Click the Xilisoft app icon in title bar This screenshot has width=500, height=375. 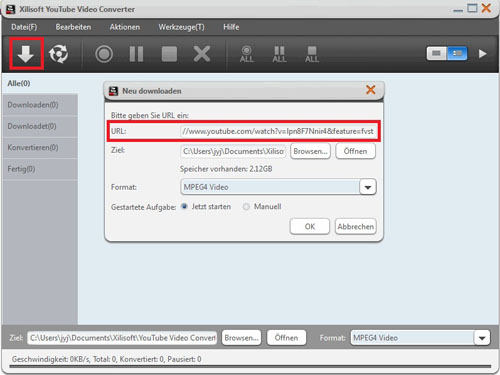(10, 9)
